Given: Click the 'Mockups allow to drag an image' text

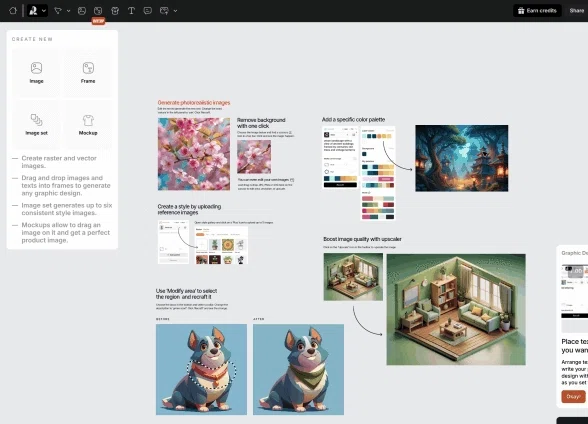Looking at the screenshot, I should pos(65,232).
